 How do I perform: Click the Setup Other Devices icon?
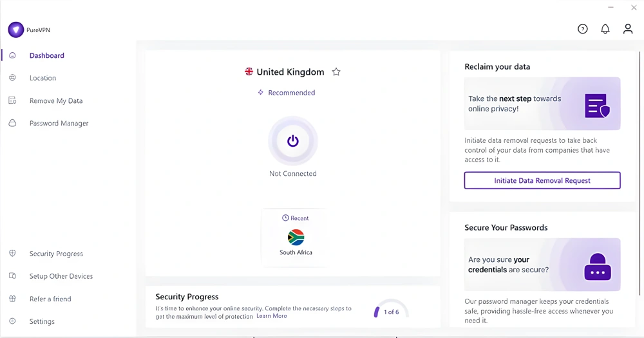(12, 276)
